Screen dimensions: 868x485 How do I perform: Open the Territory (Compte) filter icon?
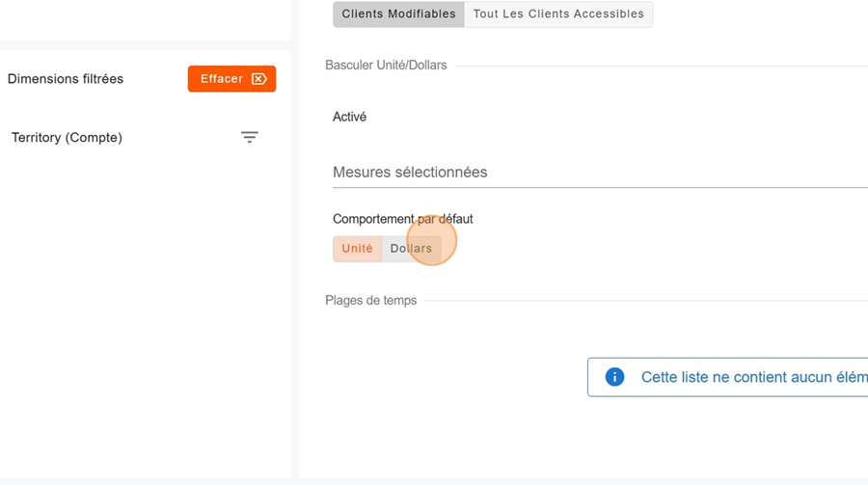tap(250, 137)
